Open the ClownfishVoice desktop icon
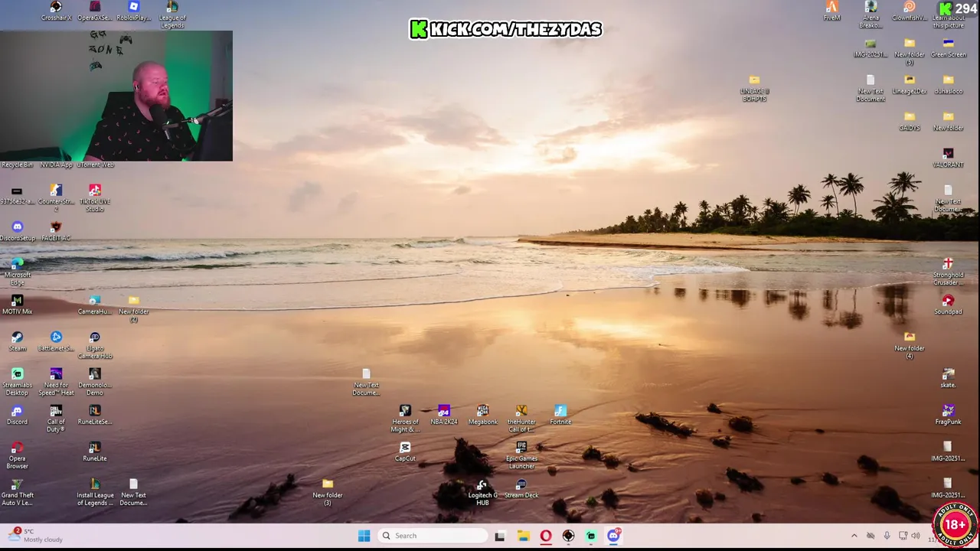Image resolution: width=980 pixels, height=551 pixels. (x=910, y=11)
